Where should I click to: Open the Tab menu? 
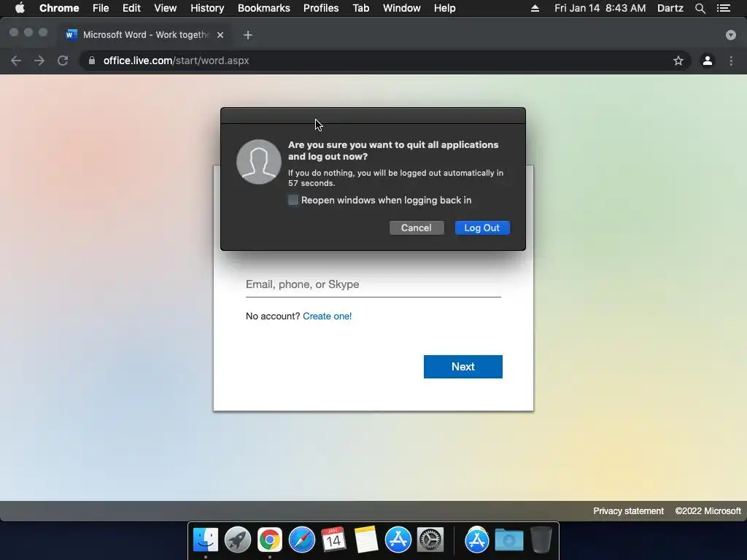coord(360,8)
